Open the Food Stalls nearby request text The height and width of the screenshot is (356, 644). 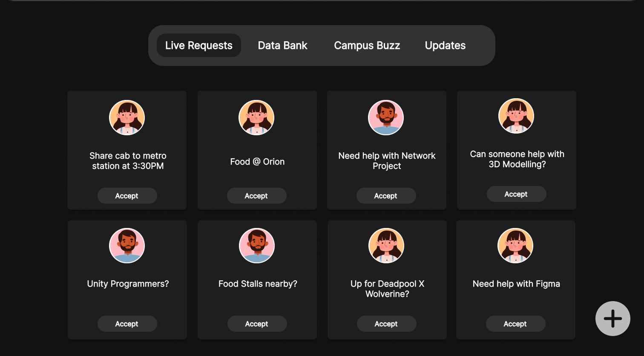tap(258, 284)
